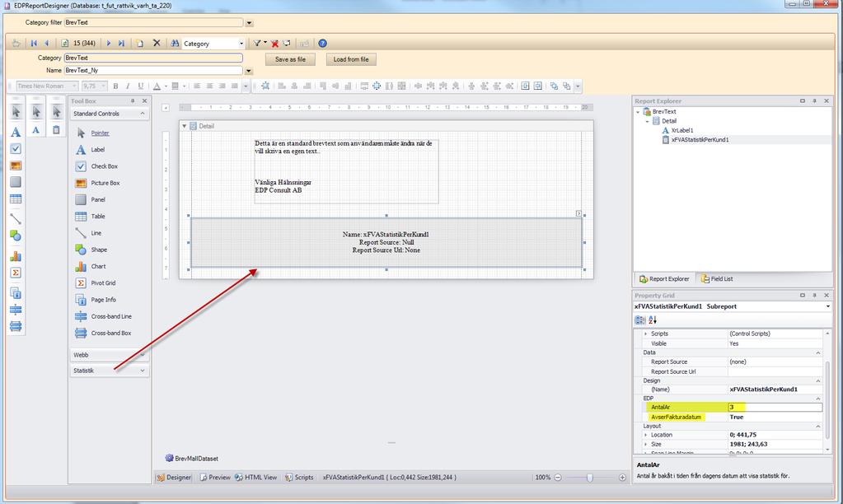Align text right in formatting toolbar
This screenshot has height=504, width=843.
click(x=222, y=86)
